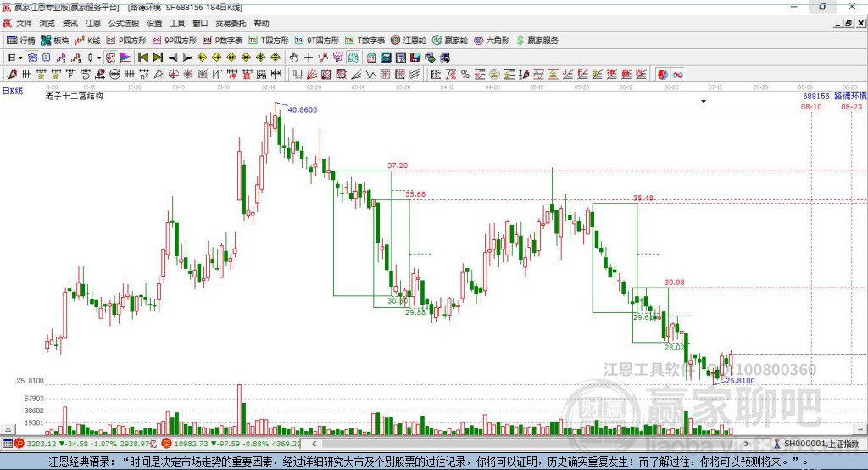Select the hand pan tool
The image size is (868, 470).
(x=294, y=58)
